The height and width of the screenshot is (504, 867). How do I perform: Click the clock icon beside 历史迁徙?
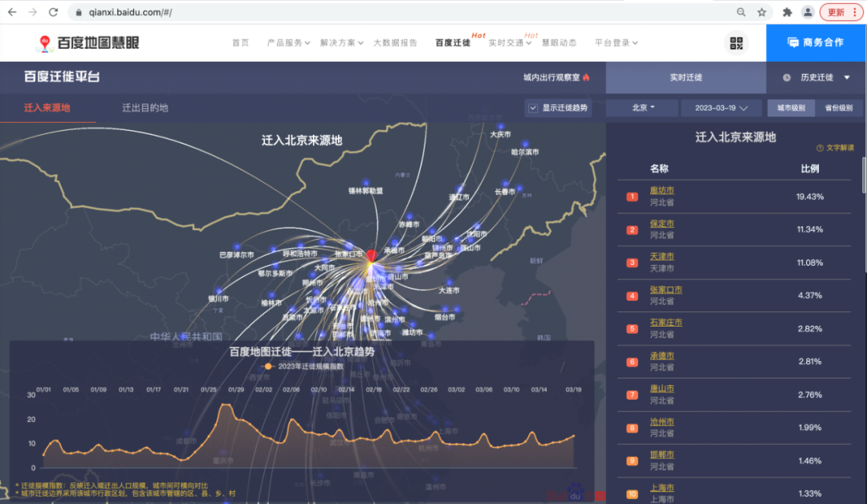pyautogui.click(x=786, y=77)
